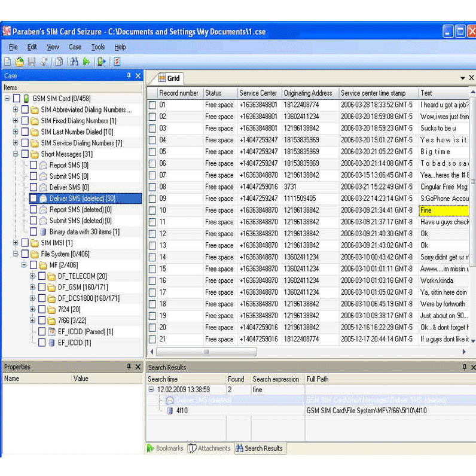Screen dimensions: 476x476
Task: Click the SIM card data acquisition icon
Action: tap(102, 62)
